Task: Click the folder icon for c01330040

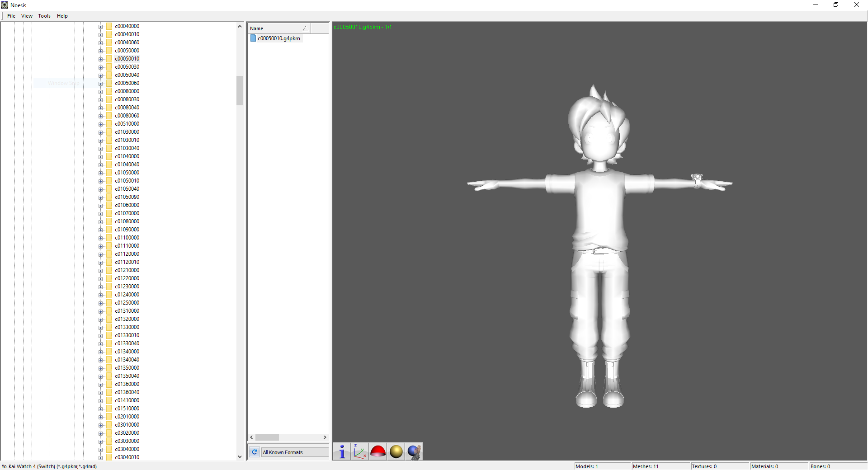Action: point(109,343)
